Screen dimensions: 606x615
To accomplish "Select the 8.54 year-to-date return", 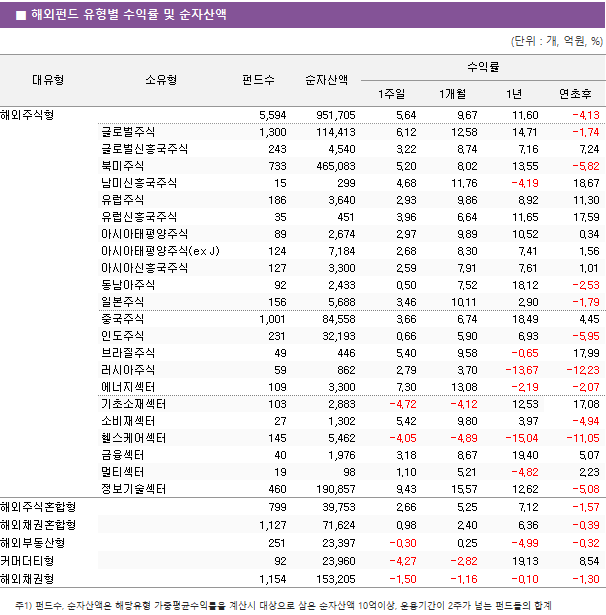I will (589, 561).
